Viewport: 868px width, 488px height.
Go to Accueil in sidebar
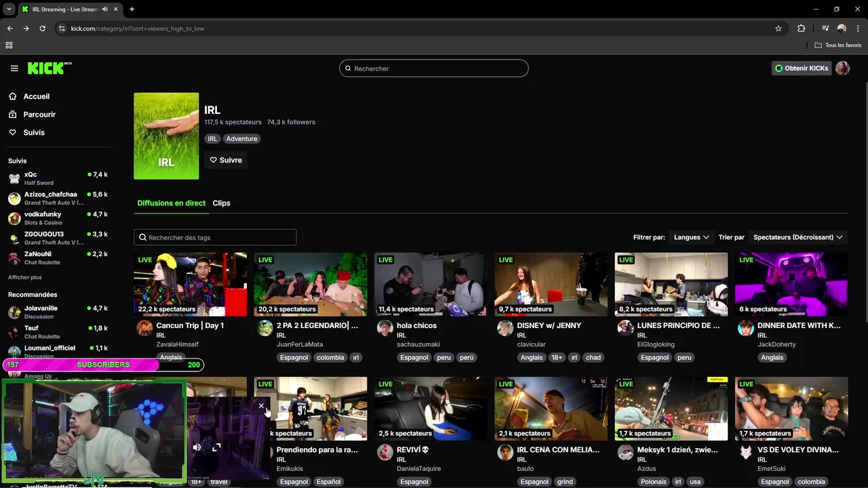[x=37, y=96]
